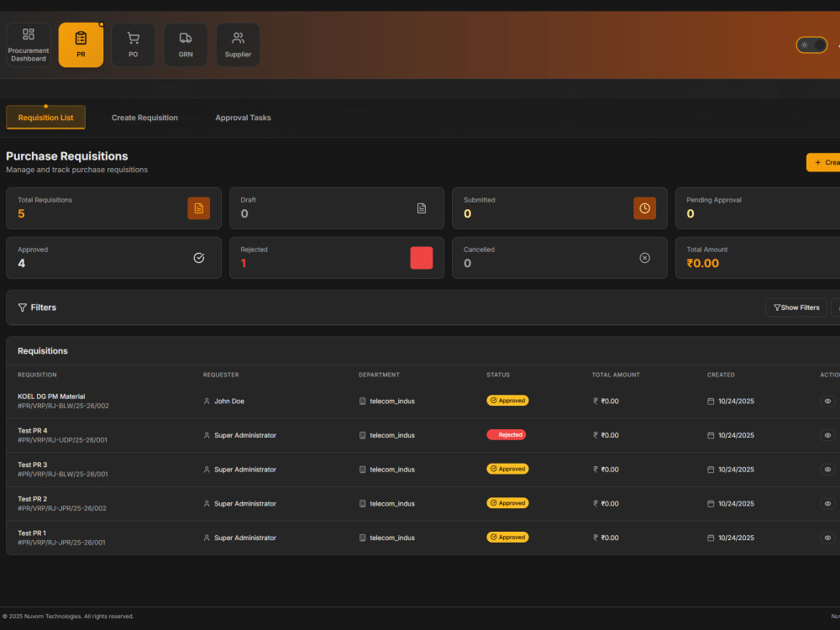
Task: Click the orange Create button
Action: [x=823, y=162]
